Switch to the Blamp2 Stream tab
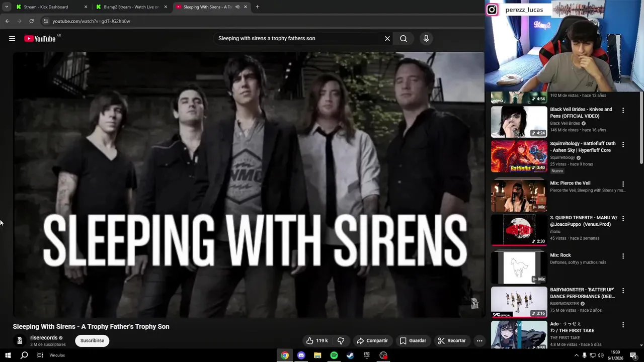The image size is (644, 362). [131, 7]
